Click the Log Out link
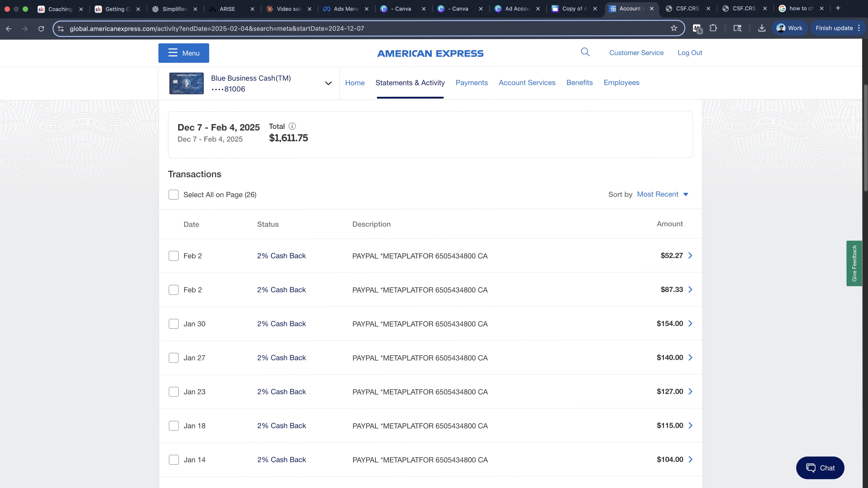Image resolution: width=868 pixels, height=488 pixels. click(690, 53)
